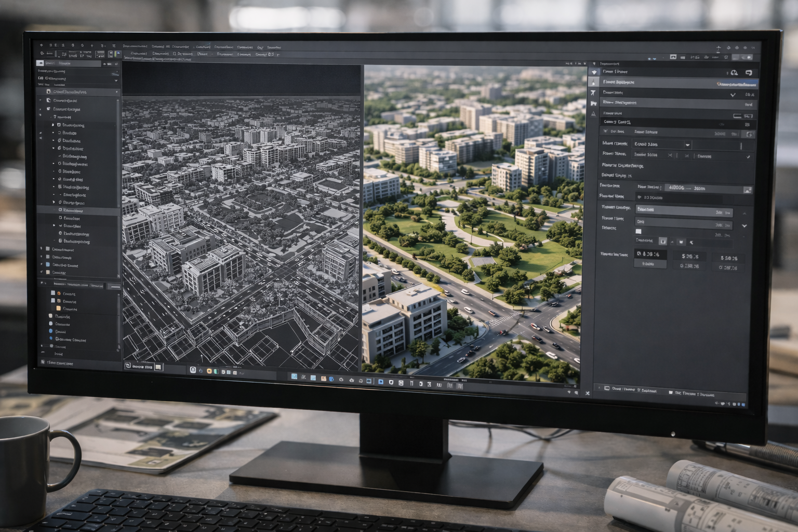Select the blue highlighted icon in bottom toolbar
The height and width of the screenshot is (532, 798).
click(x=380, y=382)
